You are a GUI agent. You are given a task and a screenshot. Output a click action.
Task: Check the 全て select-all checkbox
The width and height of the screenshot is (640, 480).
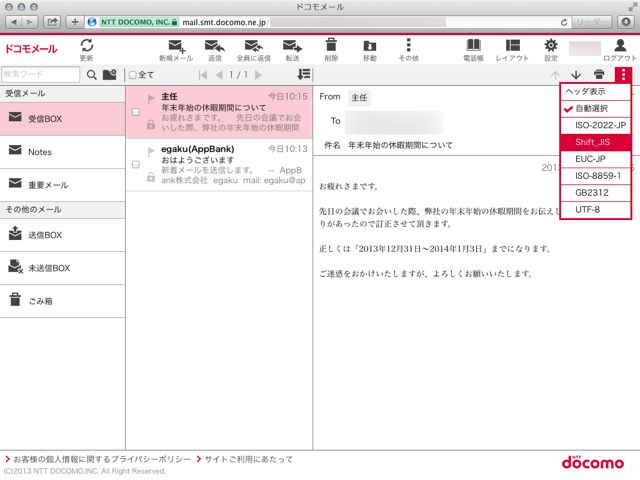(x=133, y=75)
